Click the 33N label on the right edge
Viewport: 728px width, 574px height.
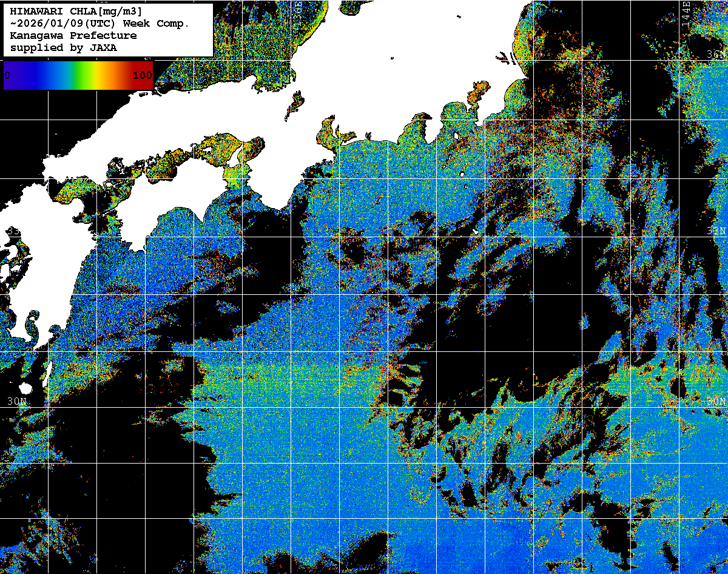[x=716, y=231]
